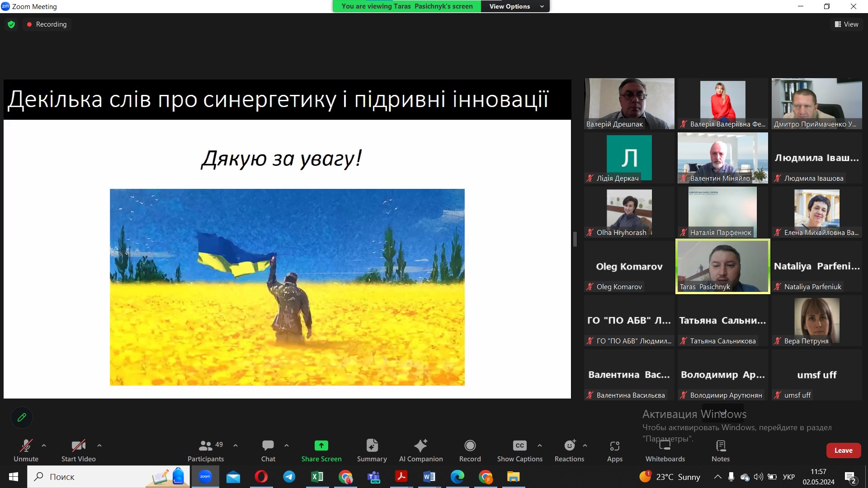Viewport: 868px width, 488px height.
Task: Open Opera browser from the taskbar
Action: pyautogui.click(x=261, y=477)
